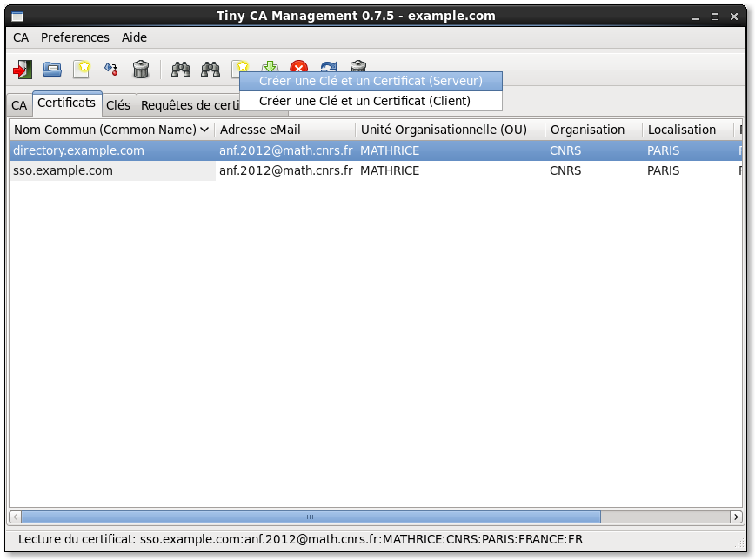This screenshot has height=560, width=755.
Task: Select Créer une Clé et un Certificat (Serveur)
Action: [x=371, y=81]
